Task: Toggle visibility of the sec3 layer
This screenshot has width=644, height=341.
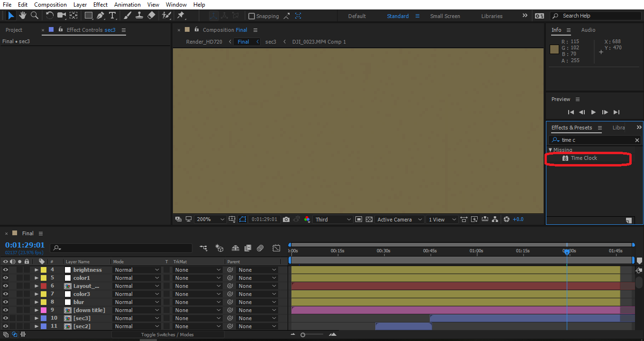Action: click(x=6, y=318)
